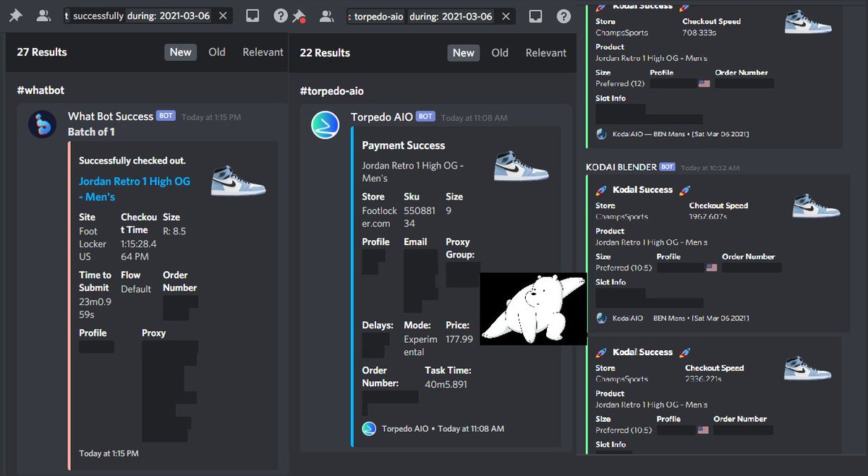Click the Torpedo AIO footer logo icon
The image size is (868, 476).
coord(369,428)
